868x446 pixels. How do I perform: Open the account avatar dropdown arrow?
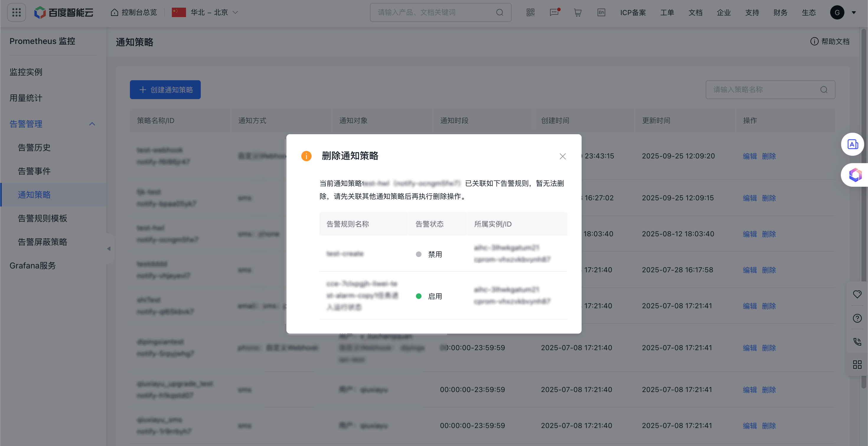854,12
